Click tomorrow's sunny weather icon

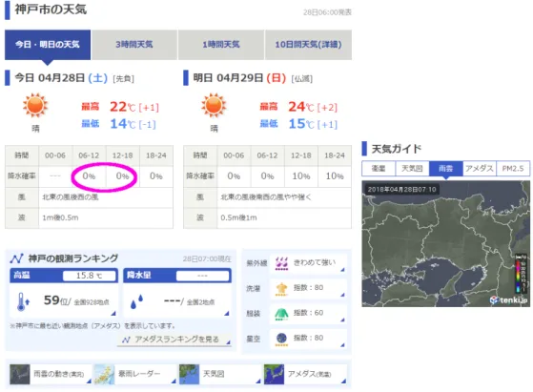tap(214, 106)
